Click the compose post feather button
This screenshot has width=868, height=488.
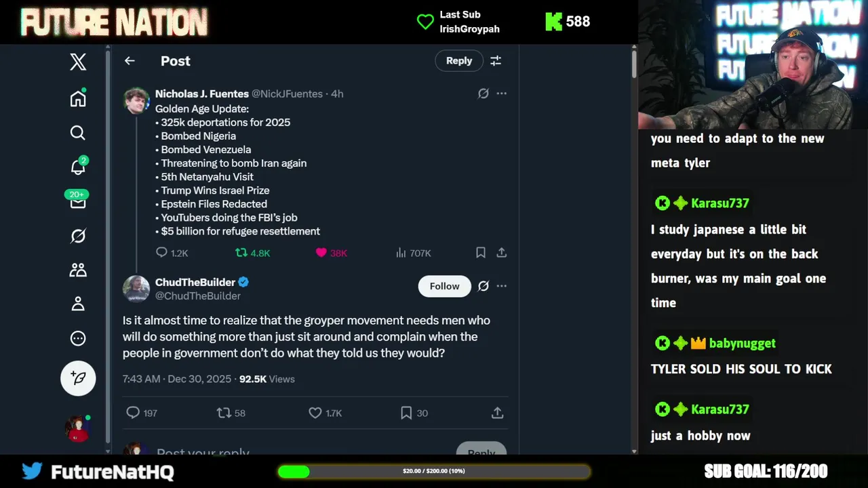(78, 378)
